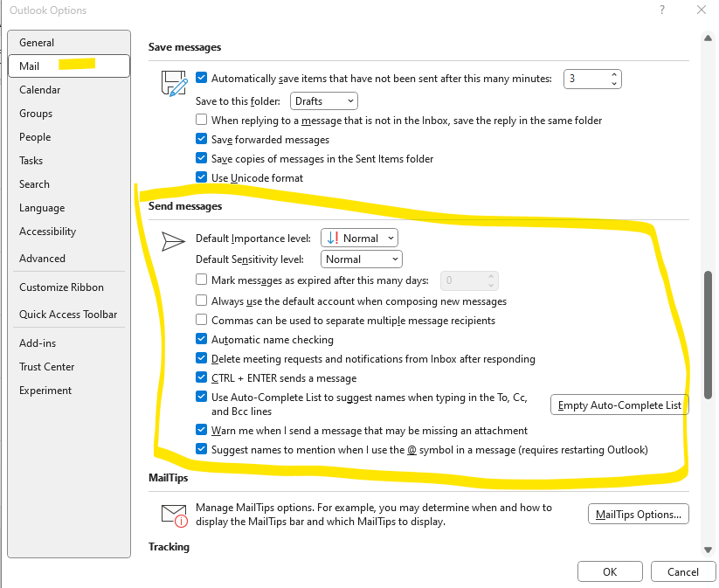Open the Save to this folder Drafts dropdown
Viewport: 719px width, 588px height.
[324, 101]
